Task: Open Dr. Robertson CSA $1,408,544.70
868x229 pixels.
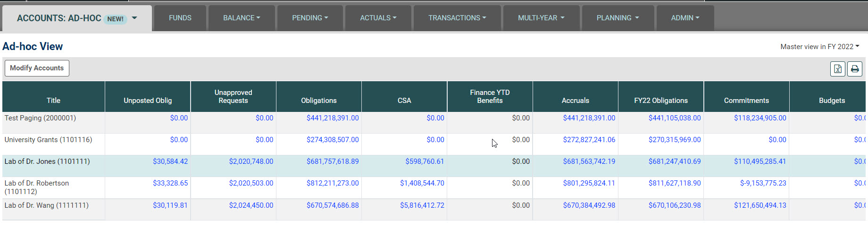Action: [x=422, y=183]
